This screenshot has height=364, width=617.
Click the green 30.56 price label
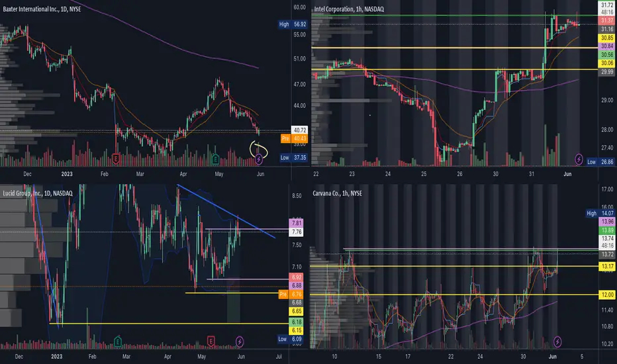point(607,55)
